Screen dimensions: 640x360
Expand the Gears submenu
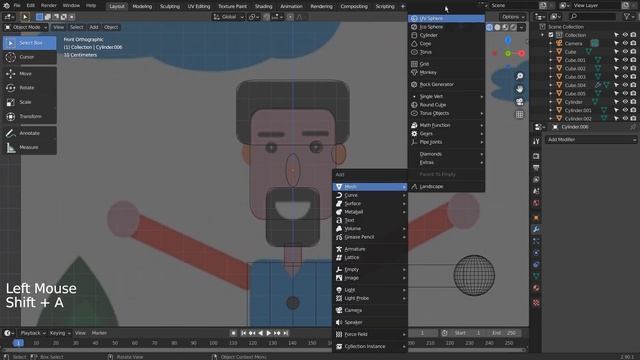click(x=446, y=133)
